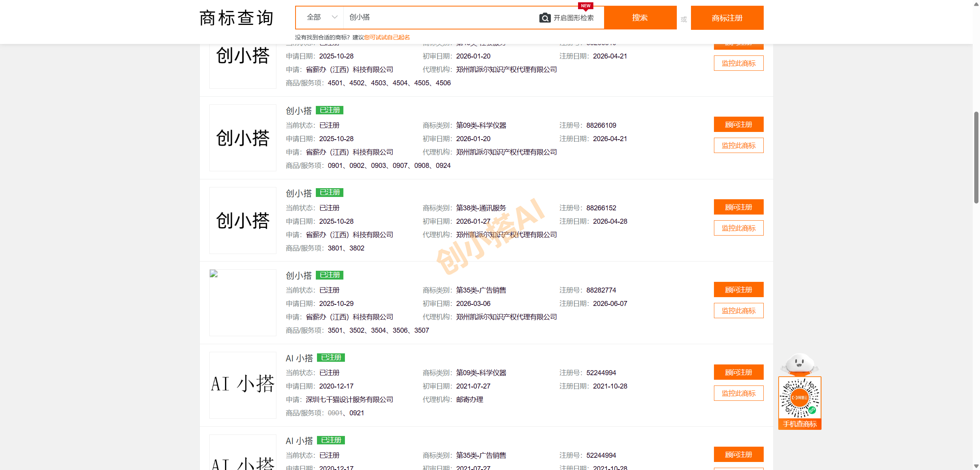Click the 已注册 badge in row 88266109
The width and height of the screenshot is (980, 470).
[330, 110]
